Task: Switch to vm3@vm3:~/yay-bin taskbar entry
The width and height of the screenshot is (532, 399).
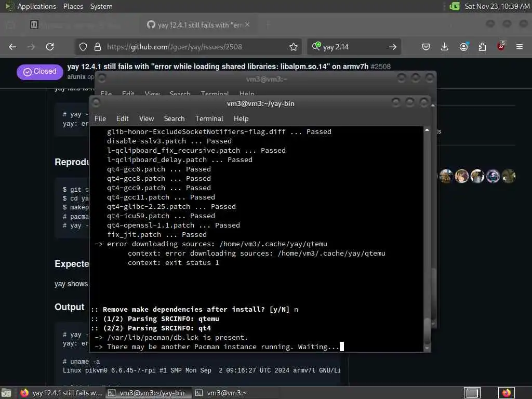Action: (x=148, y=393)
